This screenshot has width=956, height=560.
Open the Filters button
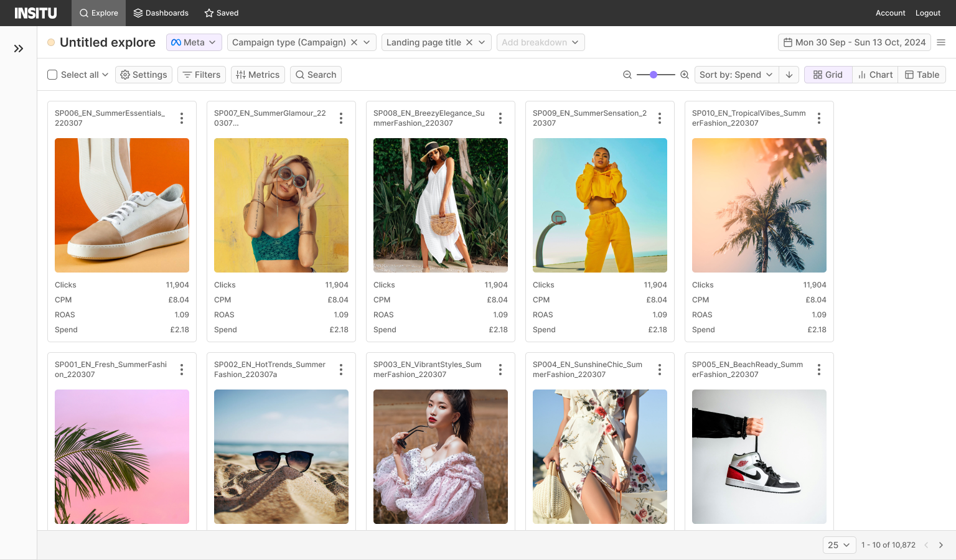point(202,75)
